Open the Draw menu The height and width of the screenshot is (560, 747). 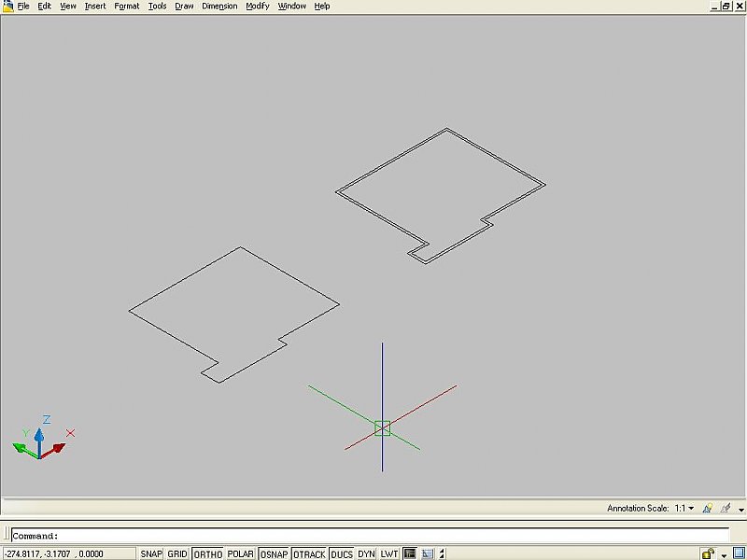pos(184,7)
